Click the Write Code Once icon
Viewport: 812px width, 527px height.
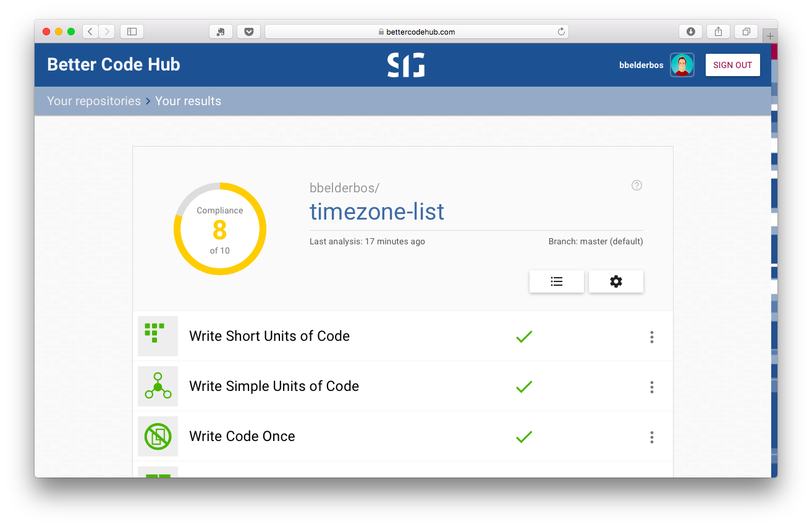coord(158,437)
